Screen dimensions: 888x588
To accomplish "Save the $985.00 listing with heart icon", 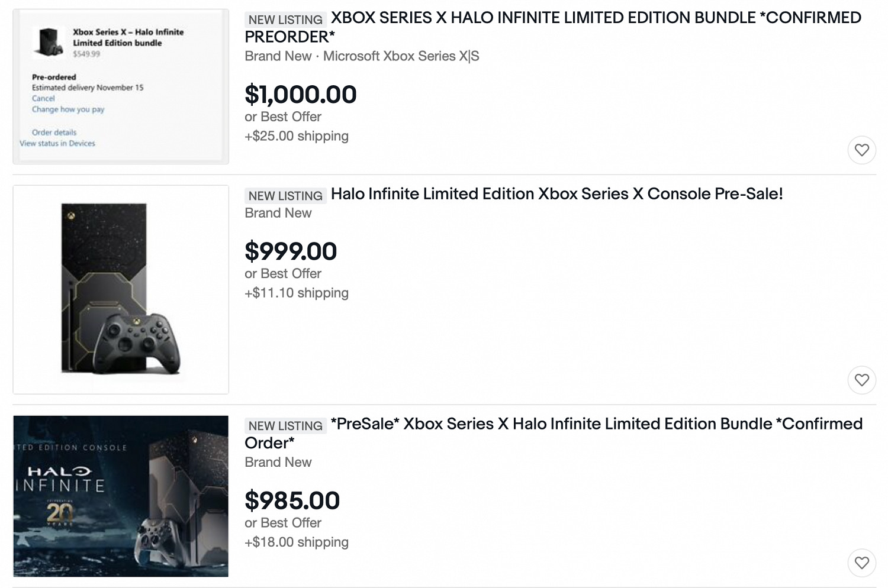I will point(861,563).
